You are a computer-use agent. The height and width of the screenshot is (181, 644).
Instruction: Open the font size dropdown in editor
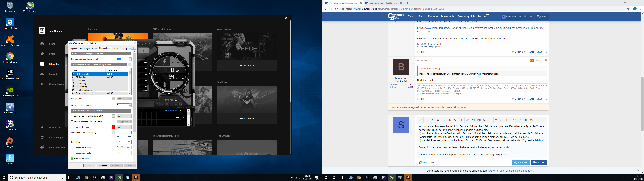(461, 120)
